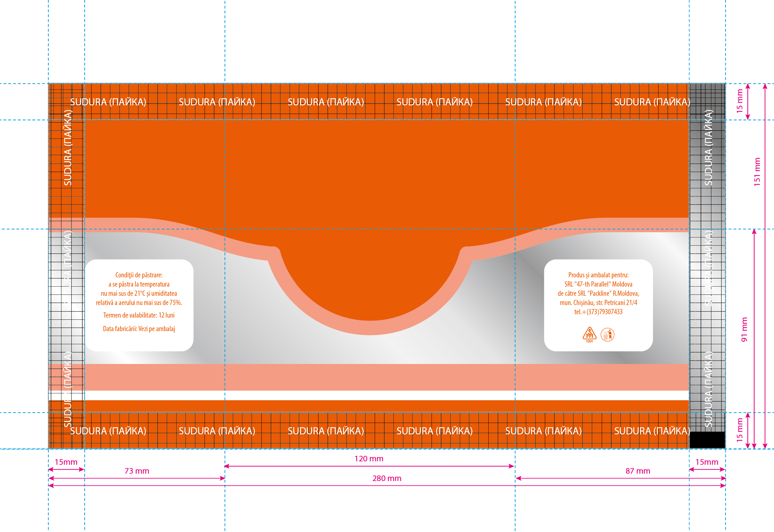Click the thin white horizontal stripe
The height and width of the screenshot is (532, 774).
pyautogui.click(x=369, y=395)
